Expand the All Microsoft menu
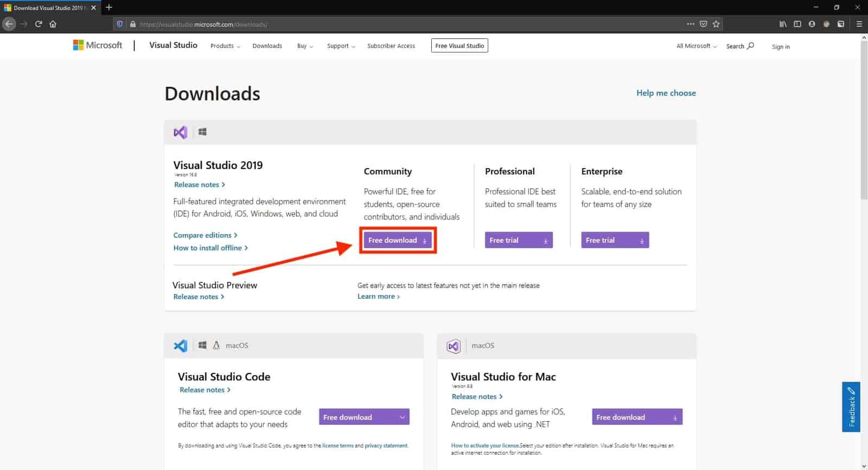 click(697, 46)
